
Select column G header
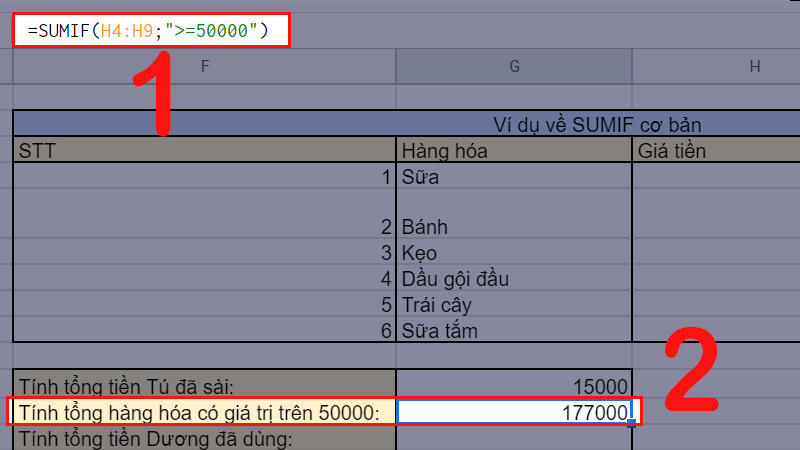[x=514, y=67]
